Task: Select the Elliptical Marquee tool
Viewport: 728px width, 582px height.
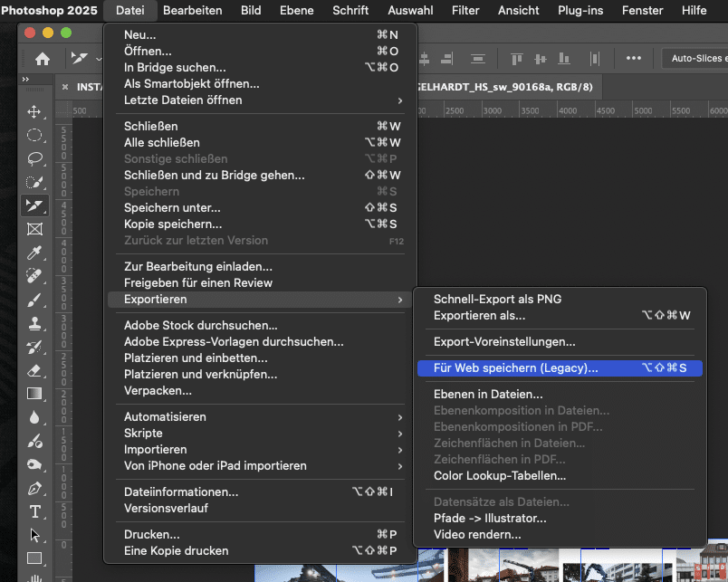Action: 34,135
